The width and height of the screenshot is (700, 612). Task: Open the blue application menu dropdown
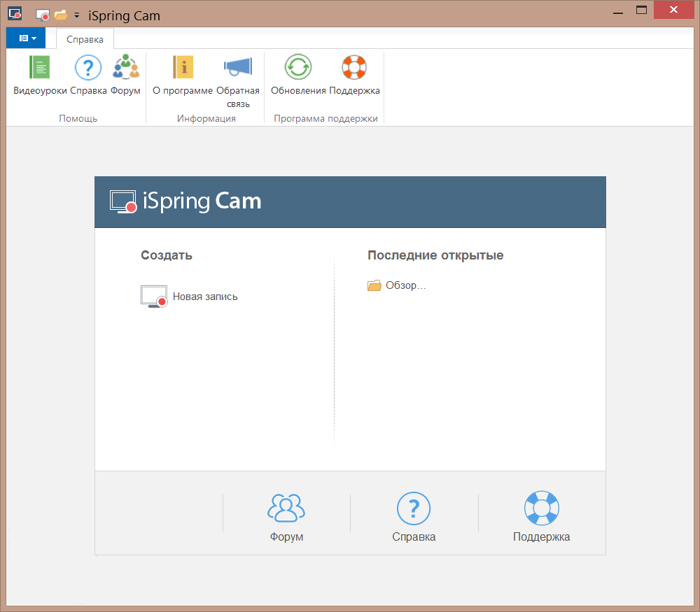click(26, 38)
